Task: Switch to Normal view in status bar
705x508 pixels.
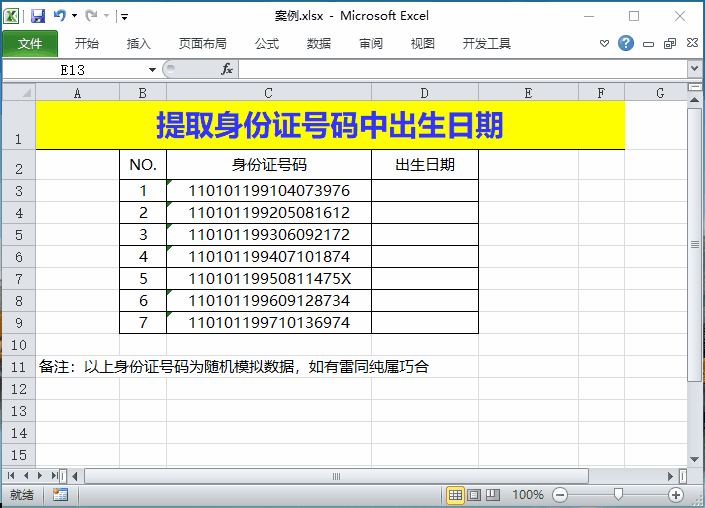Action: point(455,494)
